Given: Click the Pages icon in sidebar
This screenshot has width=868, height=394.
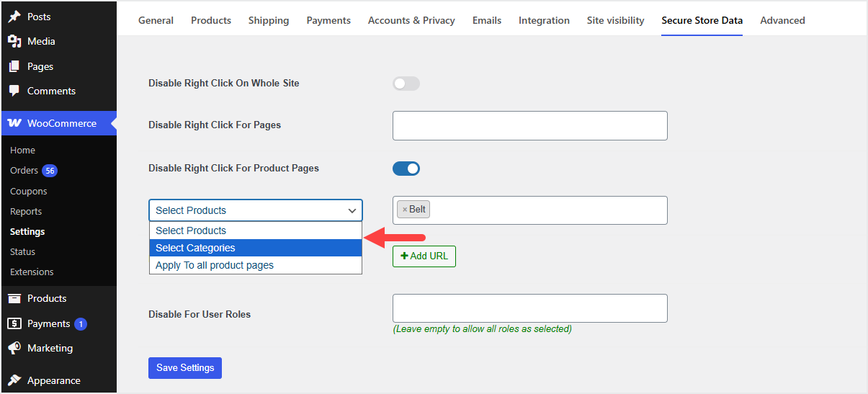Looking at the screenshot, I should [14, 66].
